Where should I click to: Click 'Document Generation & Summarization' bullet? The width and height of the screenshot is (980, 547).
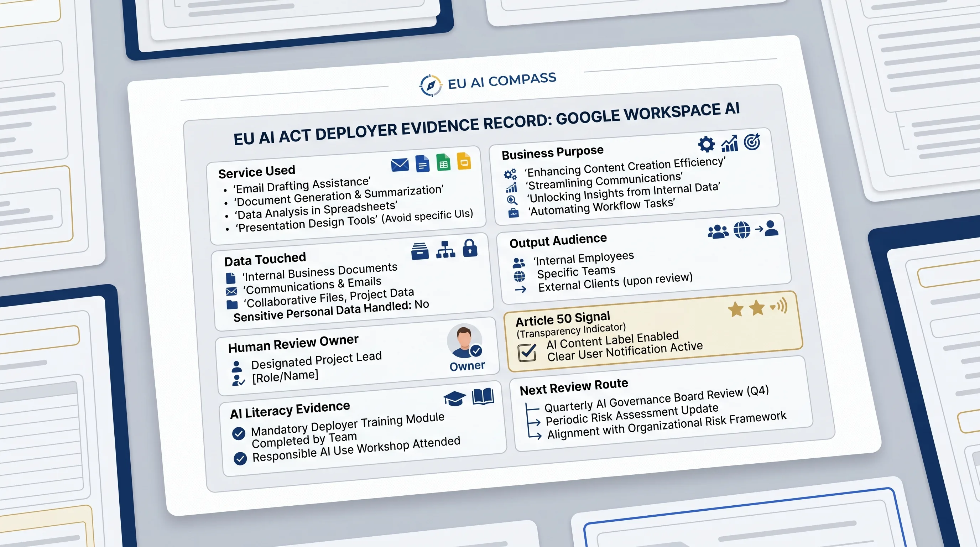click(x=339, y=196)
